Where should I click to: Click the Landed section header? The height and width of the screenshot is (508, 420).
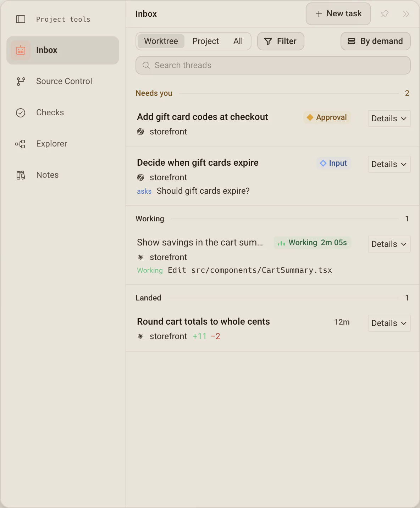148,298
